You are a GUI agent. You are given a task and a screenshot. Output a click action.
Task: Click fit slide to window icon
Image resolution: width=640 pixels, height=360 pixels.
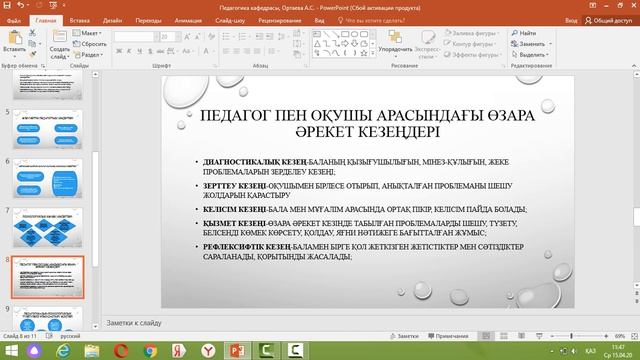pyautogui.click(x=634, y=336)
